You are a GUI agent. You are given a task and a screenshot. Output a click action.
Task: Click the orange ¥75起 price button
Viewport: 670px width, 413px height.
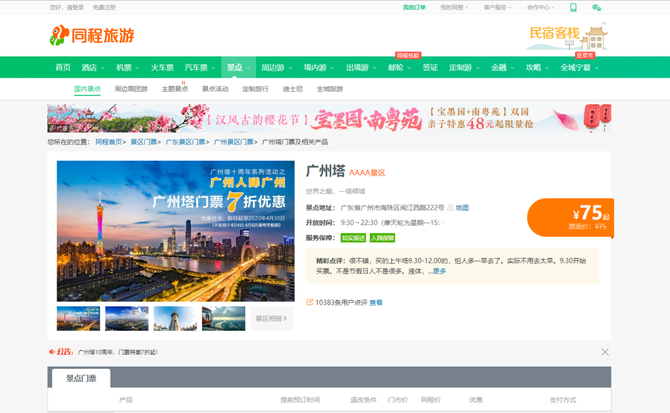point(570,217)
